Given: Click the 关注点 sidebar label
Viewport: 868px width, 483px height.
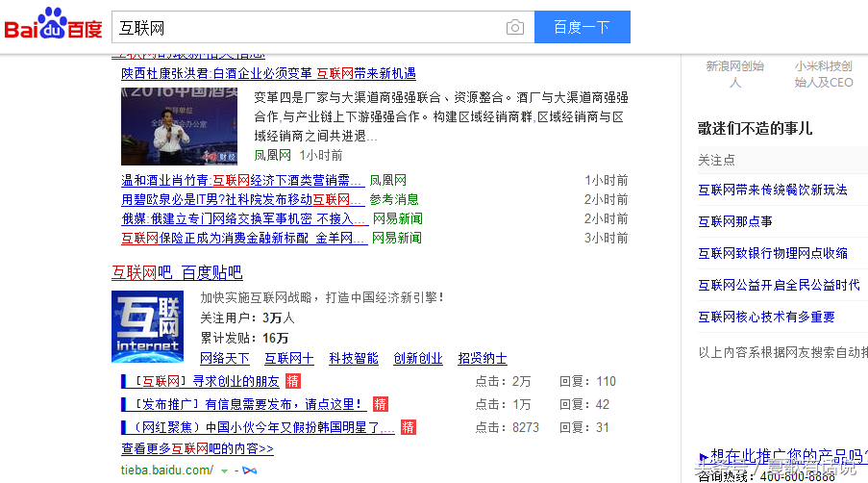Looking at the screenshot, I should pos(716,160).
